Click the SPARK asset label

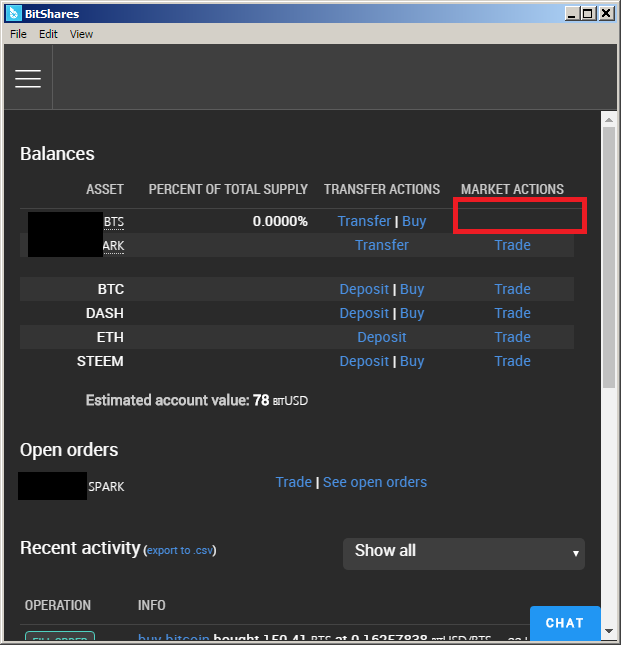coord(106,487)
